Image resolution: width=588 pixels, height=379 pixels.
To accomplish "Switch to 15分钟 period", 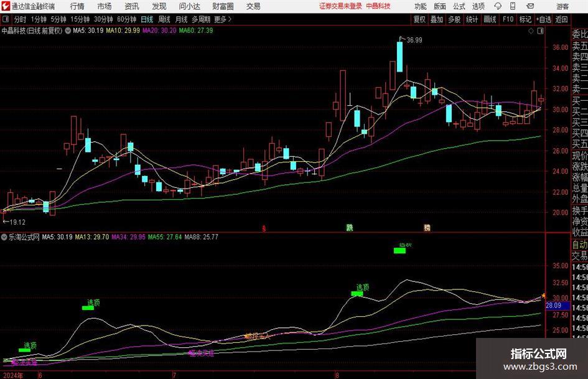I will click(80, 19).
